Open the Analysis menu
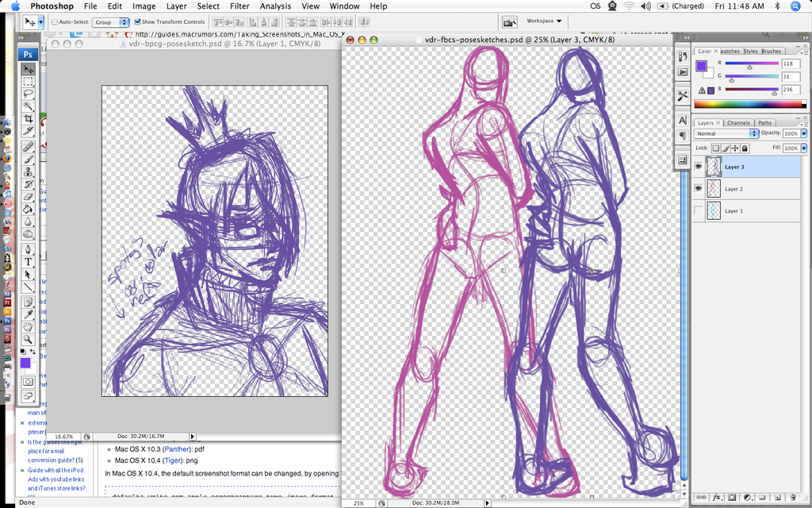 pyautogui.click(x=275, y=6)
